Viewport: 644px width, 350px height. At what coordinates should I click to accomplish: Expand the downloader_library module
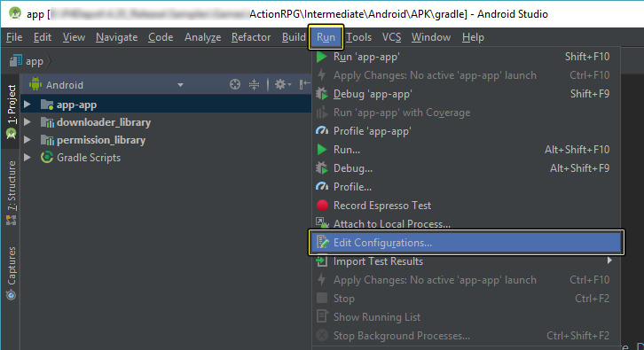[x=27, y=122]
